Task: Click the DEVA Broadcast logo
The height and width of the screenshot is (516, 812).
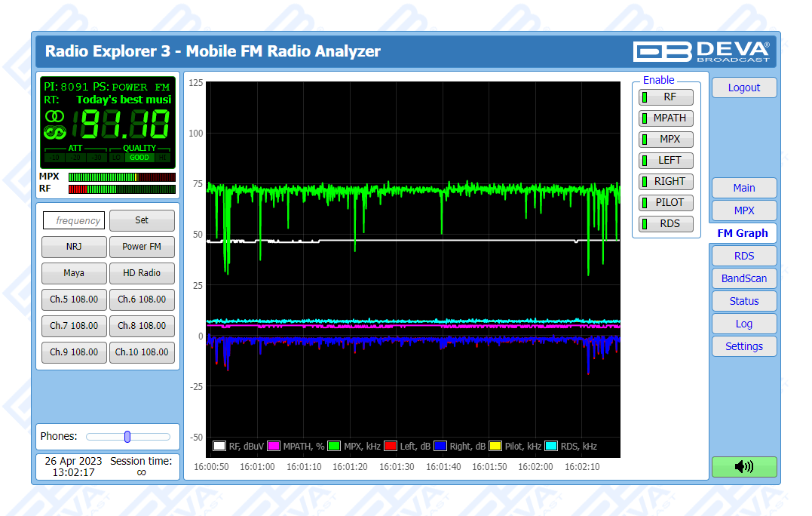Action: 701,51
